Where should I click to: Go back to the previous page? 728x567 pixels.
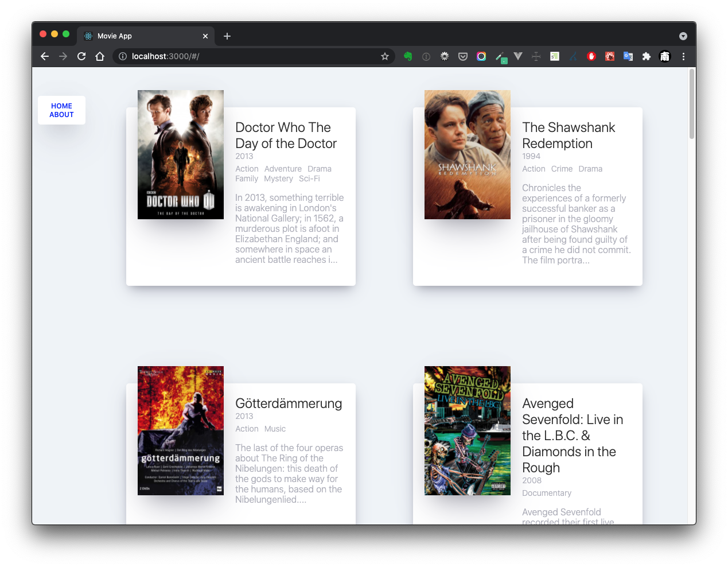click(45, 56)
